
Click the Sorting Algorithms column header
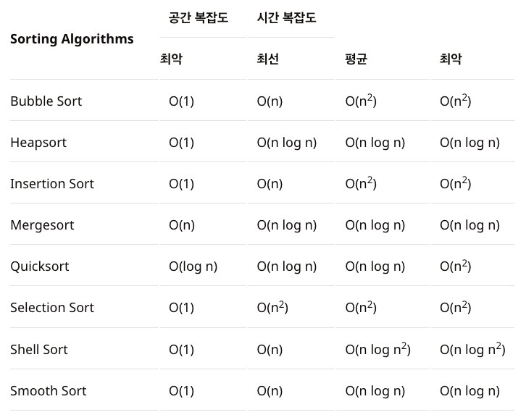(72, 39)
